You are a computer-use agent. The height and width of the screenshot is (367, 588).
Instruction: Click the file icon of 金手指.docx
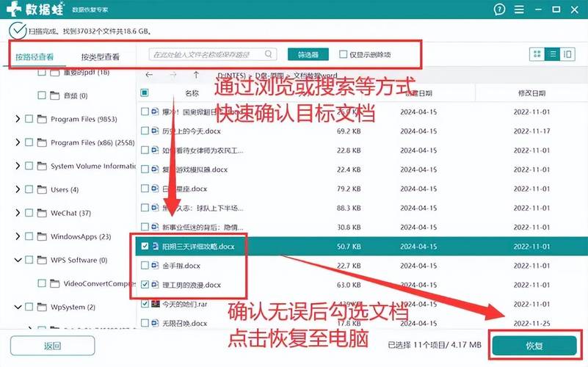155,266
